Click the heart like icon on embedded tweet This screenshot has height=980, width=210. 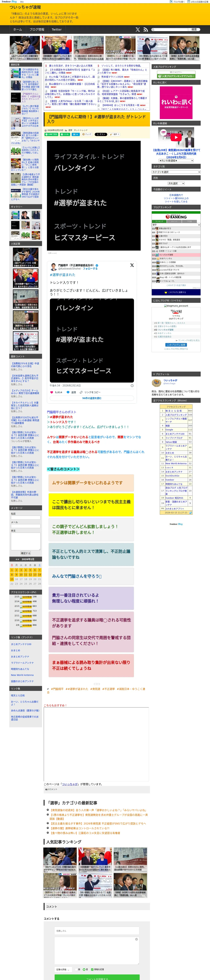[x=52, y=392]
